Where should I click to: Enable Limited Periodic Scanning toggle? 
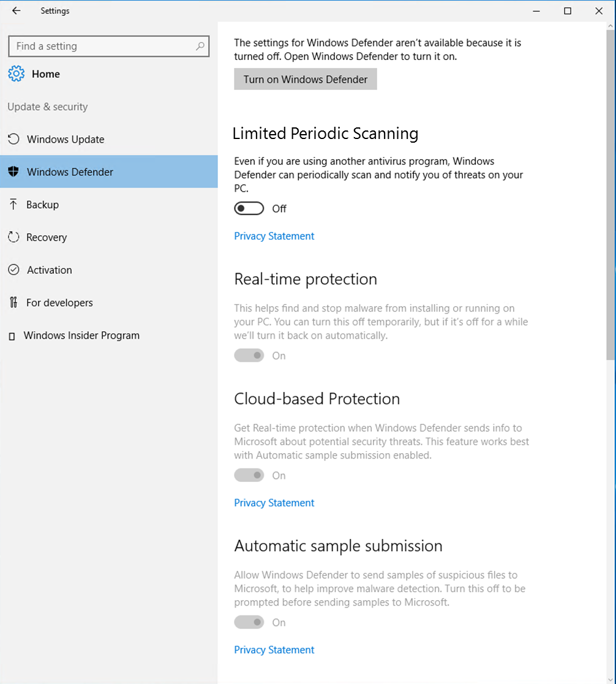249,209
